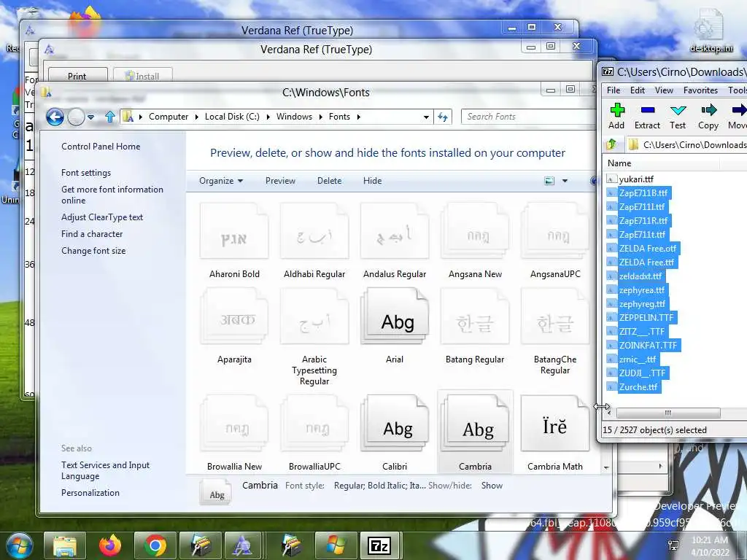Select ZEPPELIN.TTF in 7-Zip list

pyautogui.click(x=646, y=318)
